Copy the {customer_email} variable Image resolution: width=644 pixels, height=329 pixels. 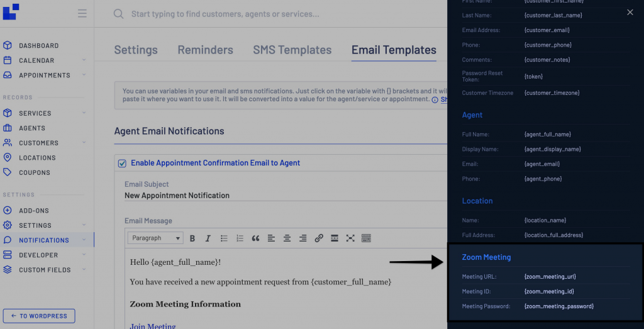[547, 30]
